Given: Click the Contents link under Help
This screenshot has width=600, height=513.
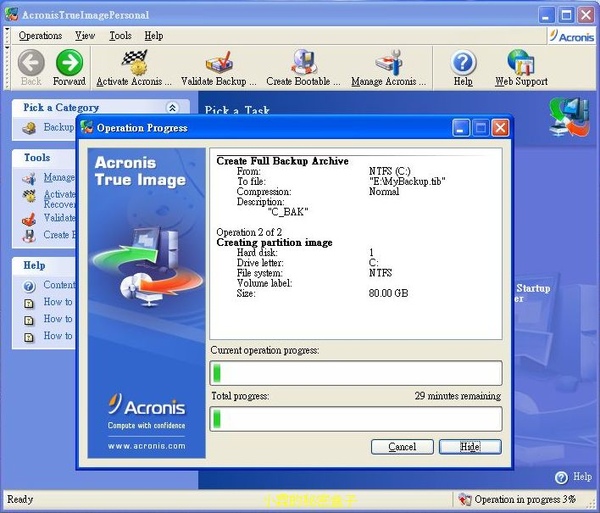Looking at the screenshot, I should click(x=59, y=285).
